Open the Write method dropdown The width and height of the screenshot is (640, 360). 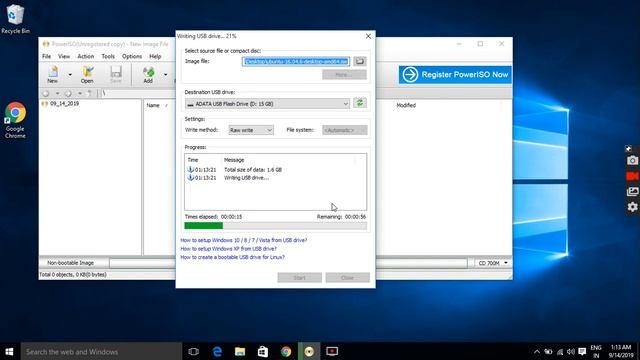point(251,130)
